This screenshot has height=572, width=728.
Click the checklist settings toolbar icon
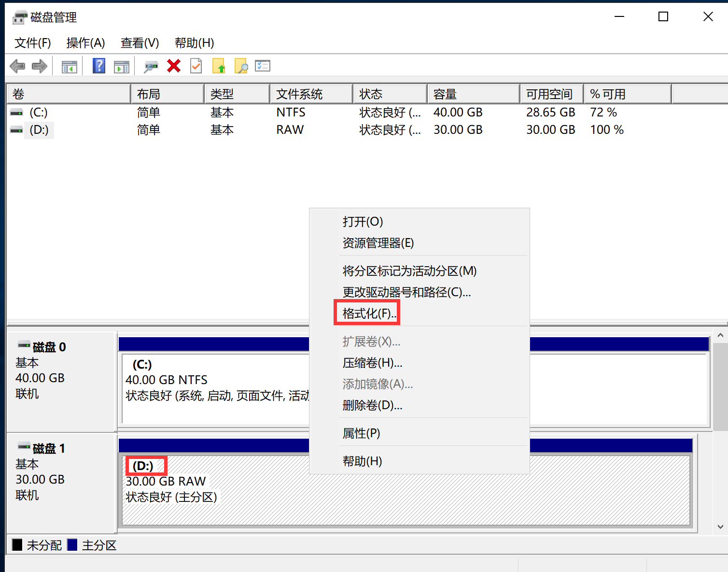click(263, 66)
